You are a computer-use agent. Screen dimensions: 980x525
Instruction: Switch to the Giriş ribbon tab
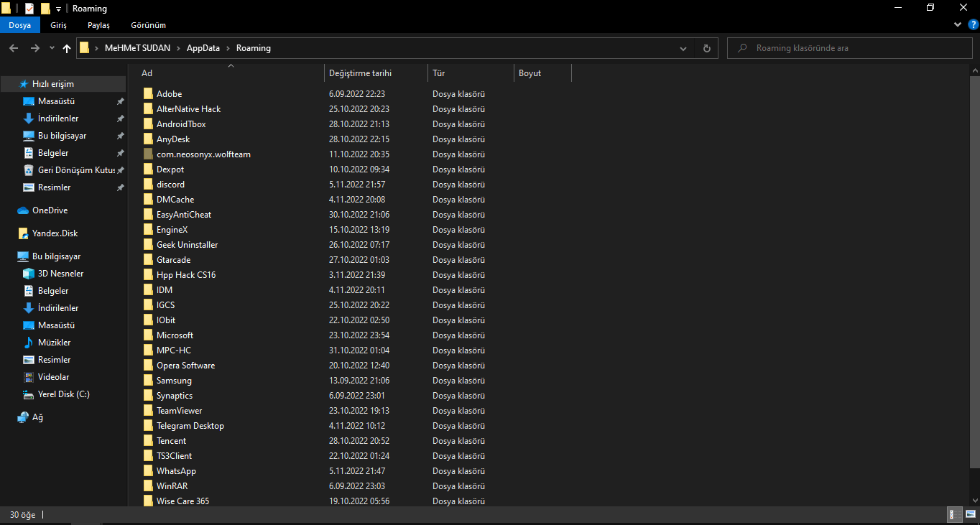59,25
